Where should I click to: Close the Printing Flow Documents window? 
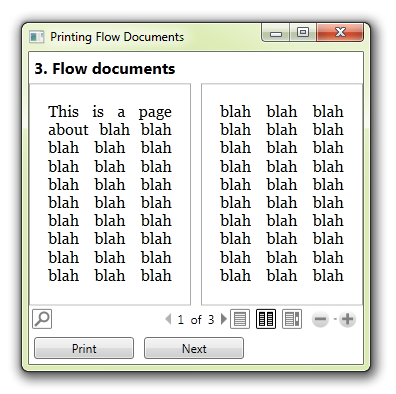pyautogui.click(x=340, y=33)
